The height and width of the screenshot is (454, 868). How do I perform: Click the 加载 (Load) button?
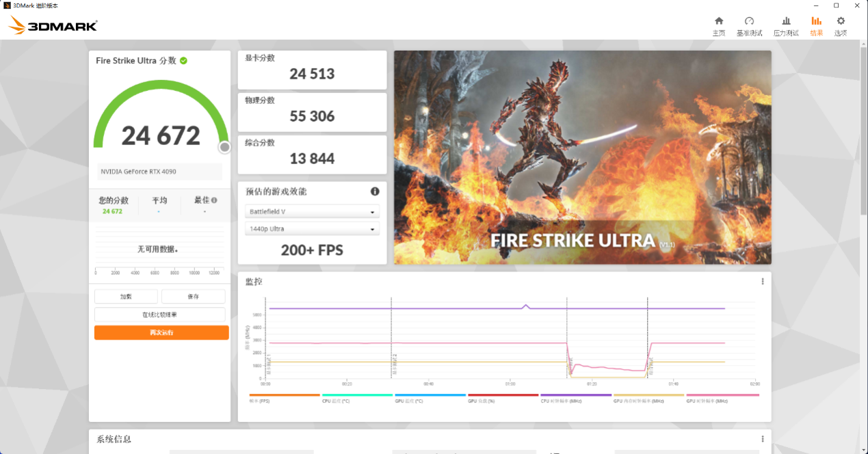point(126,297)
